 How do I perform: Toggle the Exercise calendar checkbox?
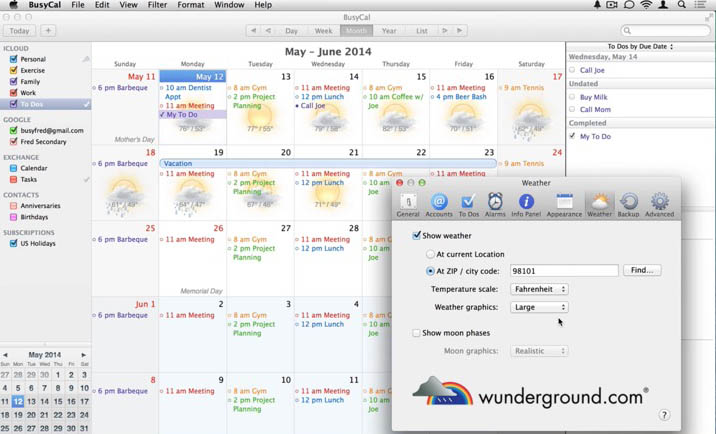[x=13, y=71]
